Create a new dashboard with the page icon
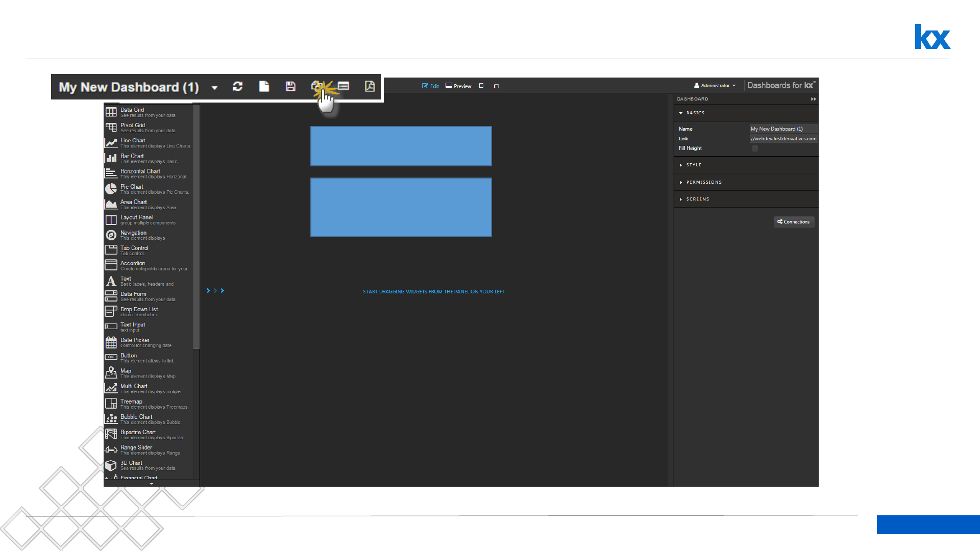Viewport: 980px width, 551px height. (264, 87)
